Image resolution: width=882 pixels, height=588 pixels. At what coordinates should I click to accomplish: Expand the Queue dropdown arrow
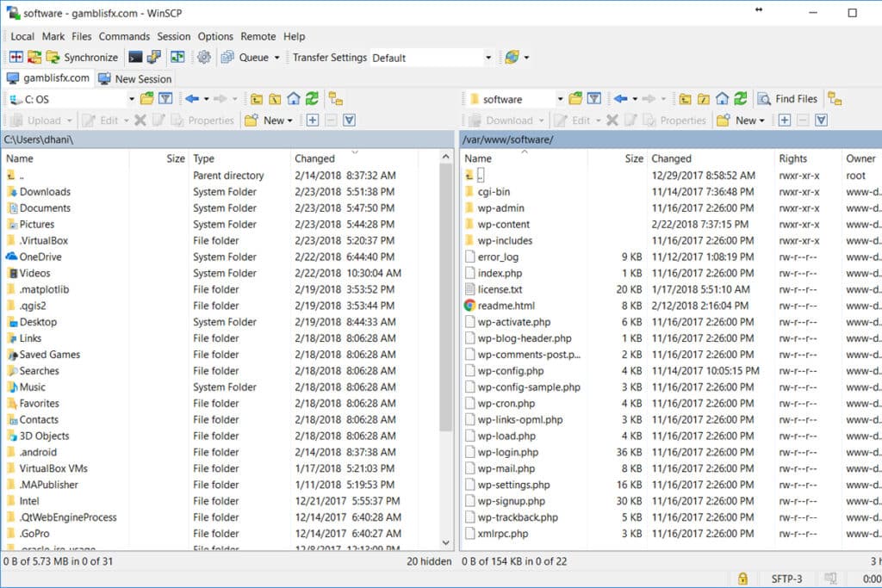pyautogui.click(x=276, y=58)
